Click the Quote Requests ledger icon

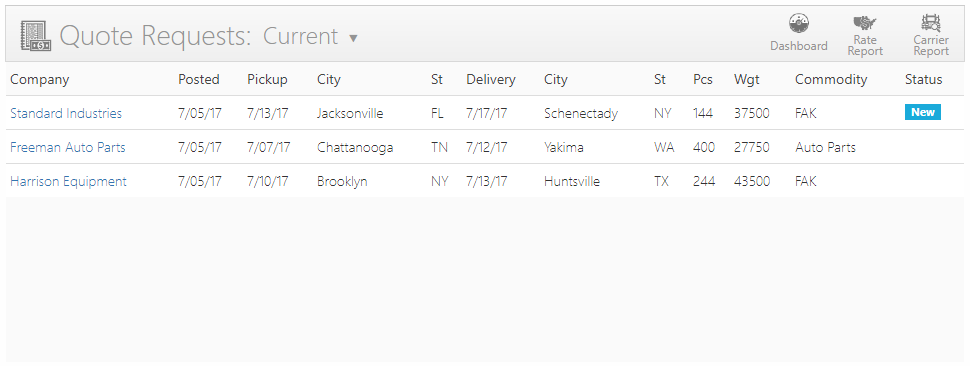35,36
